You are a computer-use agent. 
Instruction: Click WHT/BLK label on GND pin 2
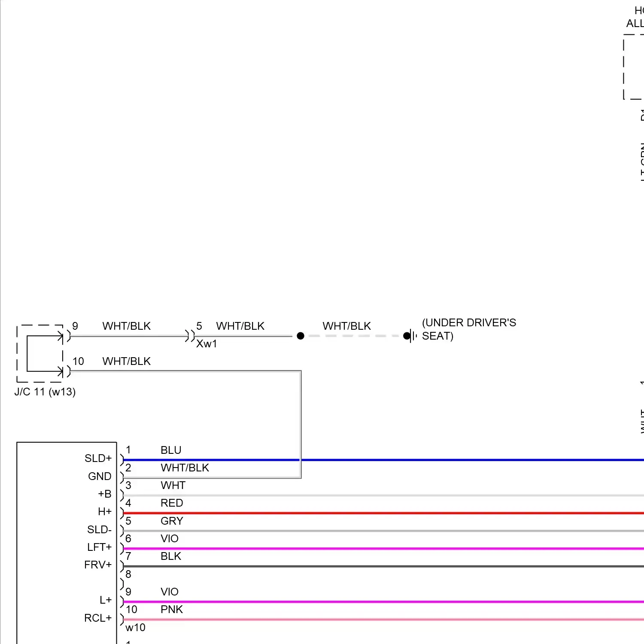point(185,468)
